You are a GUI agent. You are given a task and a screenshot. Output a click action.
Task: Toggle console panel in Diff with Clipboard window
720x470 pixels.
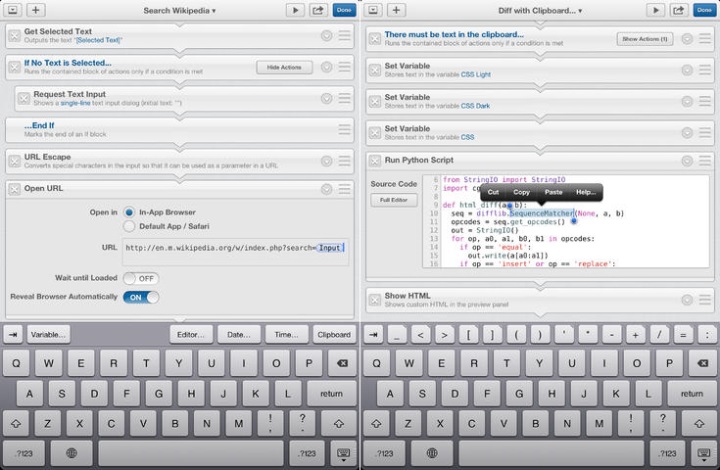point(373,10)
